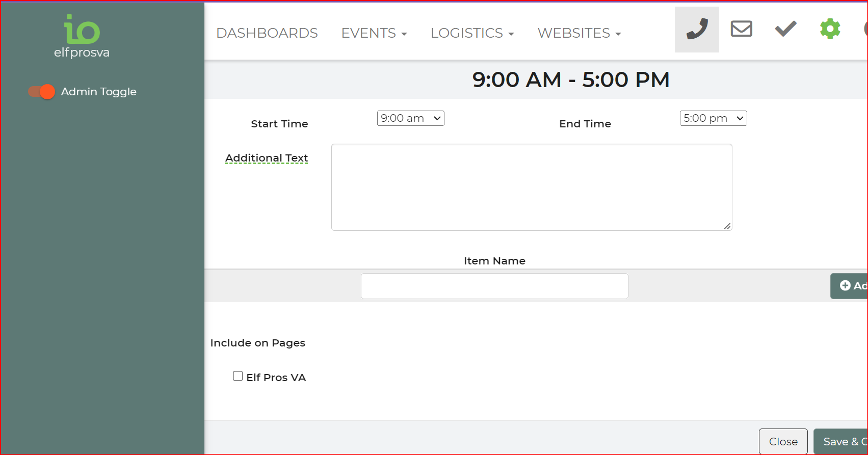Click the Save & Close button

842,441
